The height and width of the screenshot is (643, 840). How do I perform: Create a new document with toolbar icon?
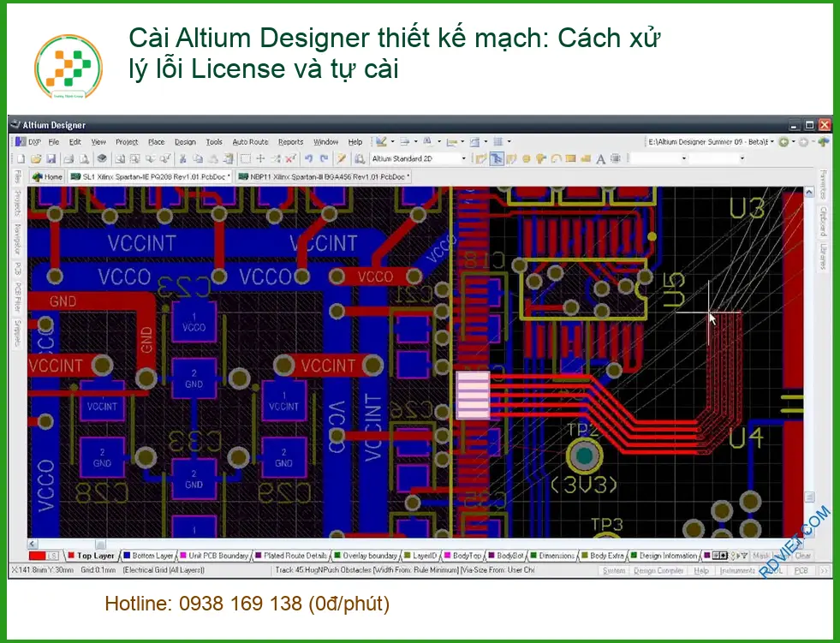(21, 158)
